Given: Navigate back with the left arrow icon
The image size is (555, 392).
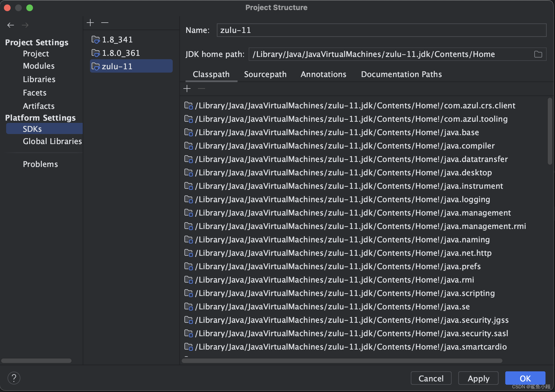Looking at the screenshot, I should tap(11, 25).
